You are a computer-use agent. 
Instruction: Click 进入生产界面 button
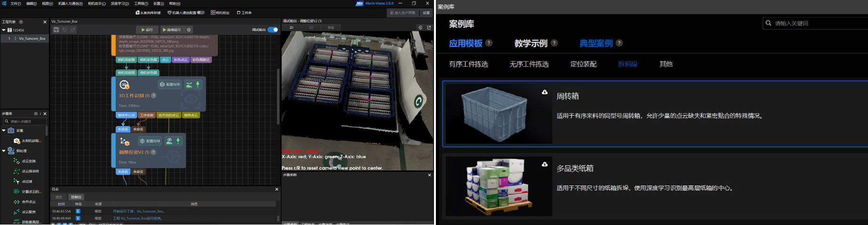[403, 13]
